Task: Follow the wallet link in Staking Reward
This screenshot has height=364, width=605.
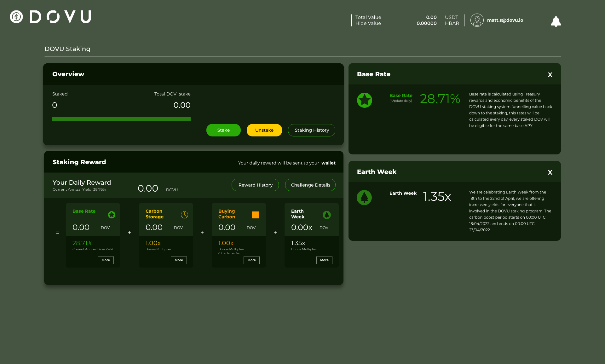Action: [x=328, y=163]
